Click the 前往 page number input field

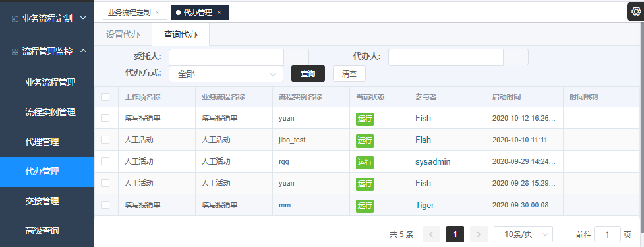click(x=607, y=234)
